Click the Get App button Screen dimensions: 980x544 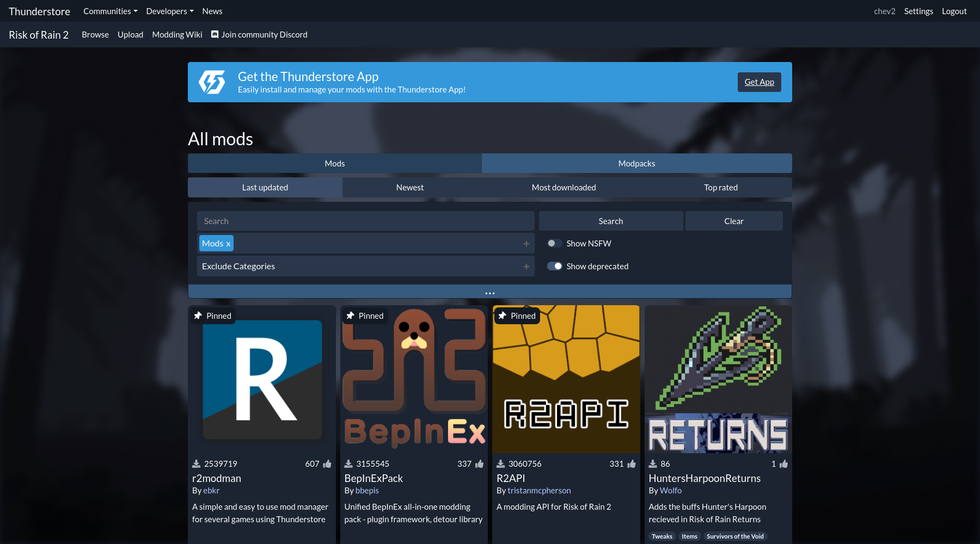[x=759, y=82]
